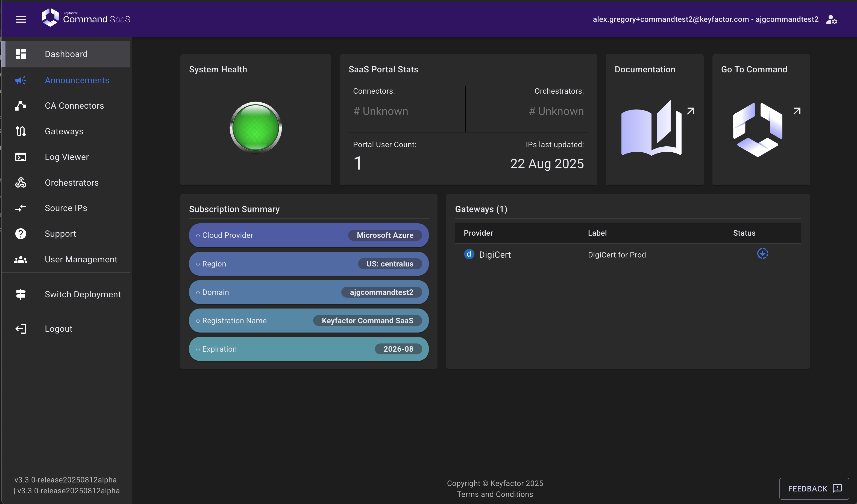Click the FEEDBACK button

click(814, 489)
